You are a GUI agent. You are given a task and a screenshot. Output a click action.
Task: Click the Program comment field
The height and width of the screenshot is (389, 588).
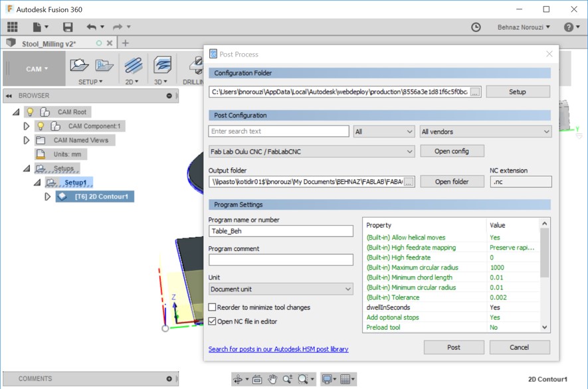tap(280, 260)
